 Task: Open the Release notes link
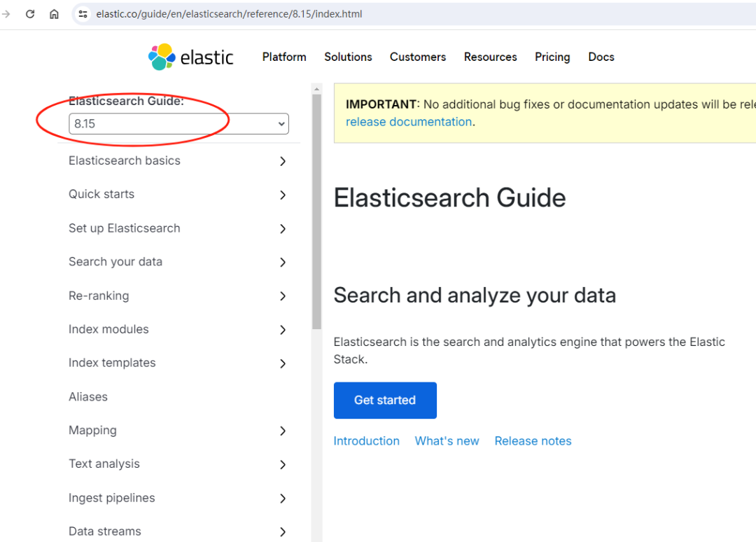533,441
